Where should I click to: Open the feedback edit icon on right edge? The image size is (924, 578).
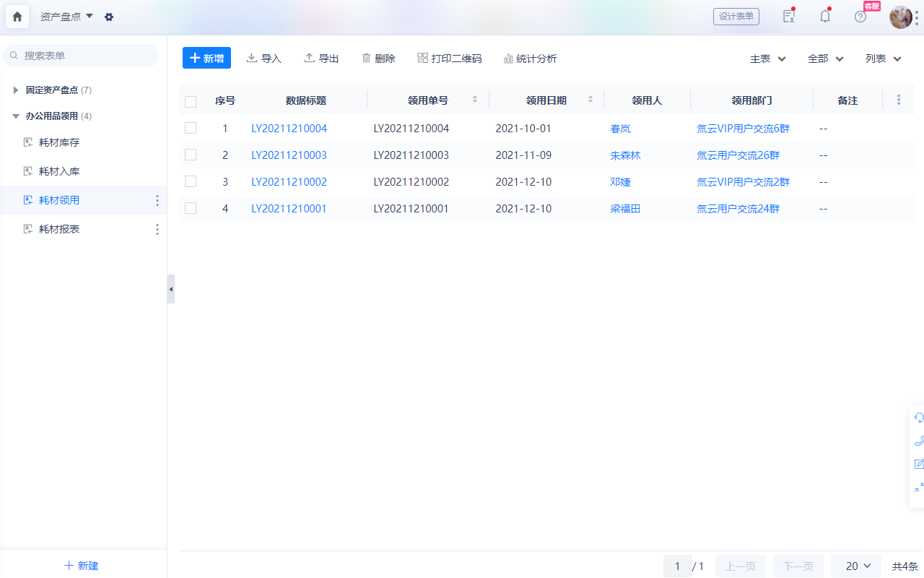click(x=919, y=464)
